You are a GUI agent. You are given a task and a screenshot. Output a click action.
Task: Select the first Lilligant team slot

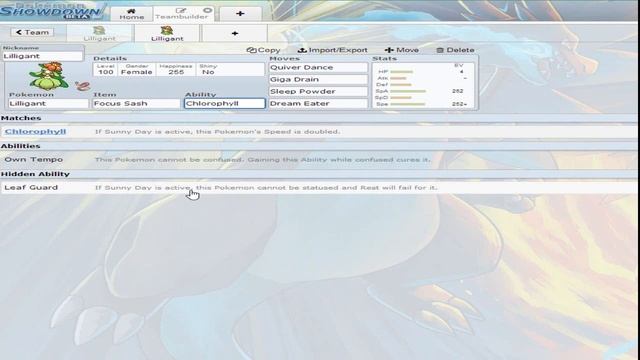(100, 33)
